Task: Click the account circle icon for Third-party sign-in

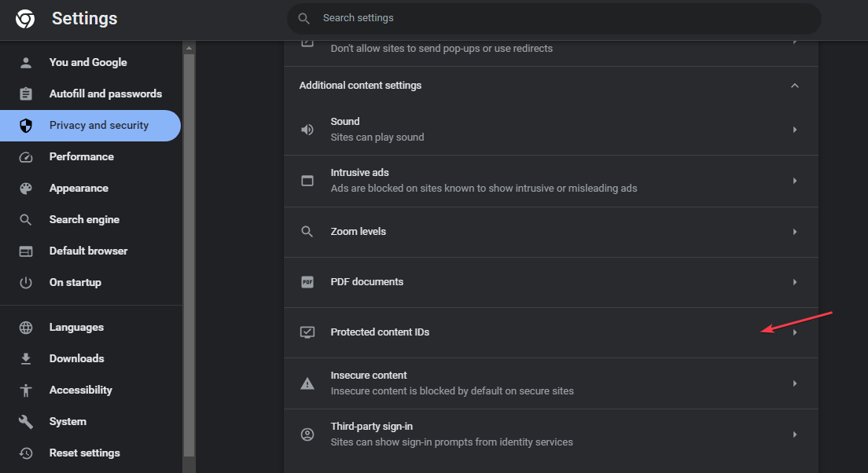Action: point(307,434)
